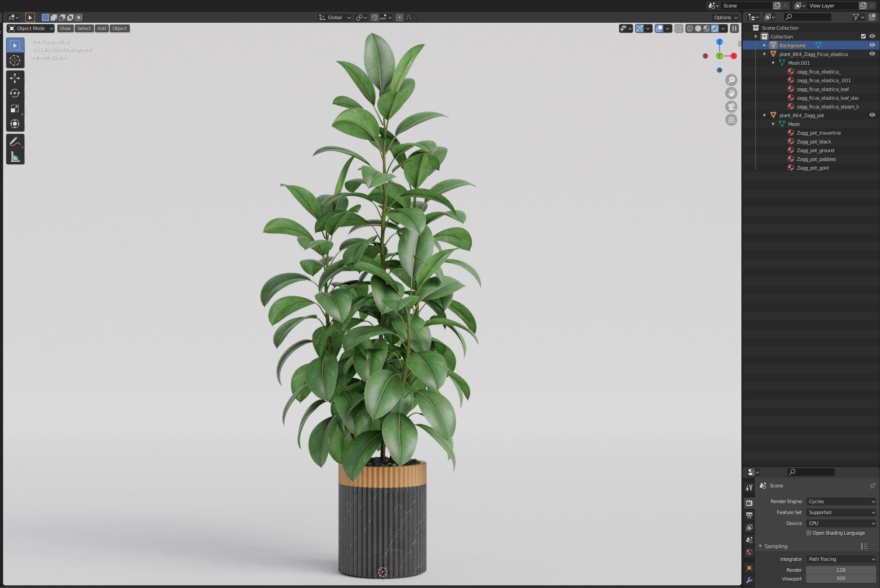Image resolution: width=880 pixels, height=588 pixels.
Task: Switch perspective/orthographic with grid icon
Action: click(x=731, y=120)
